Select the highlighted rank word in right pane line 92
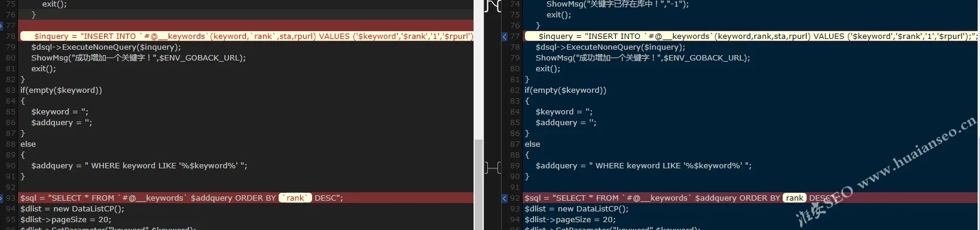Viewport: 980px width, 230px height. (795, 198)
